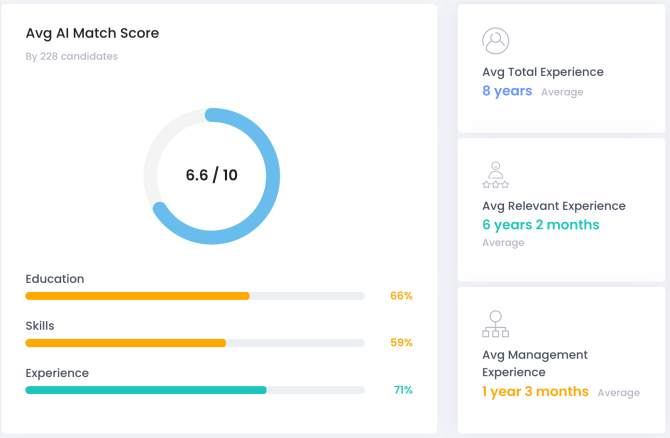Click the Avg Total Experience label
Image resolution: width=670 pixels, height=438 pixels.
click(x=543, y=72)
